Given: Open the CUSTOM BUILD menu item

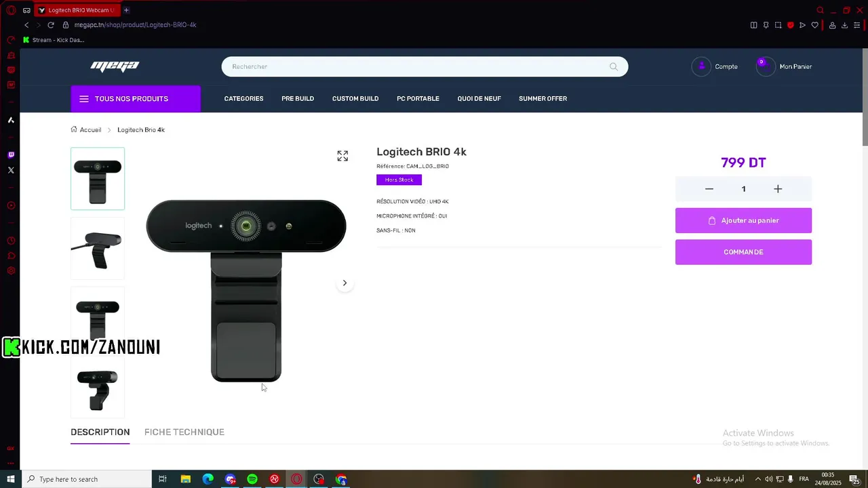Looking at the screenshot, I should point(355,99).
